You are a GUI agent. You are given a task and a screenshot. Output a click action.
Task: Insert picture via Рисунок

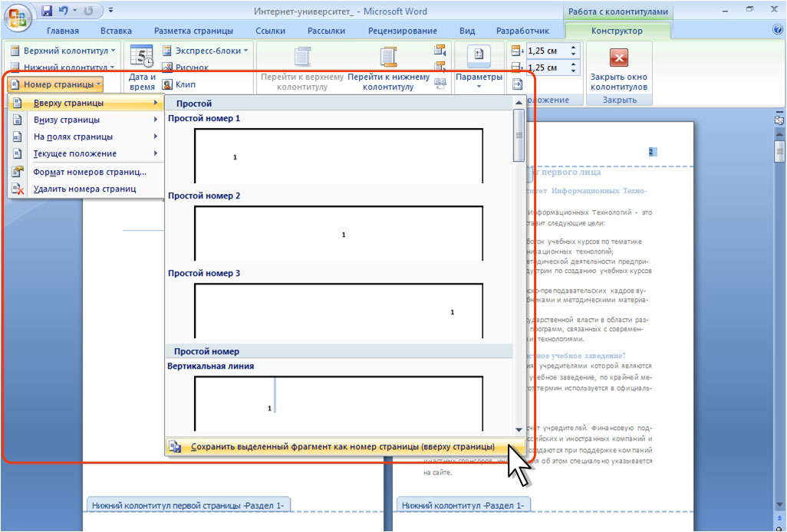(x=186, y=67)
